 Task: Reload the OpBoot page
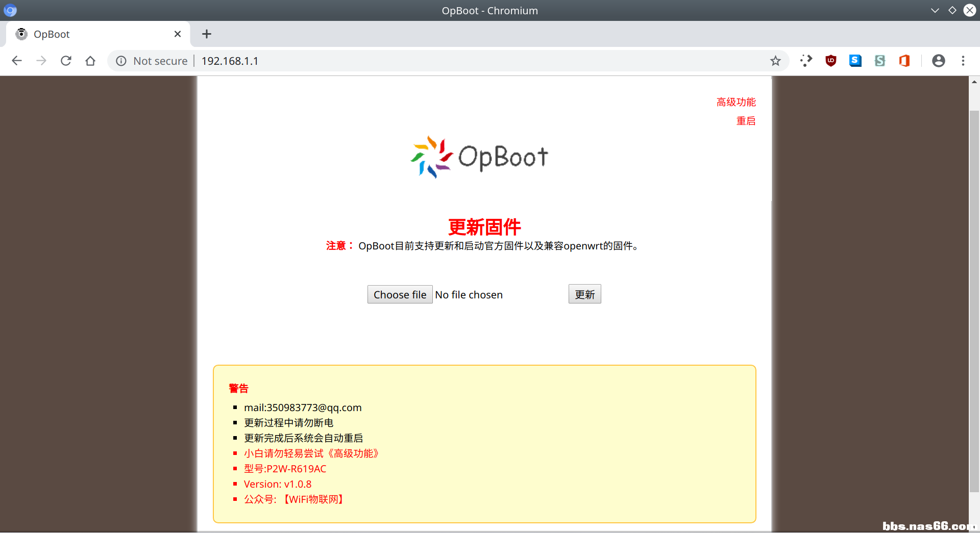(66, 61)
